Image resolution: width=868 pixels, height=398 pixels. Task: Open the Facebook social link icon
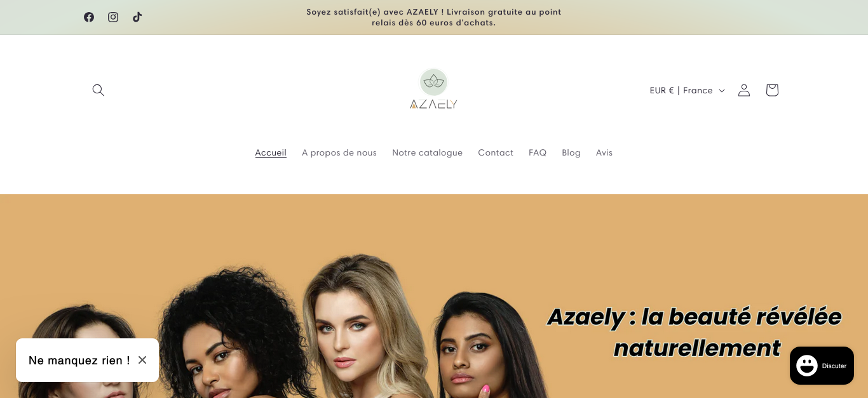click(89, 17)
